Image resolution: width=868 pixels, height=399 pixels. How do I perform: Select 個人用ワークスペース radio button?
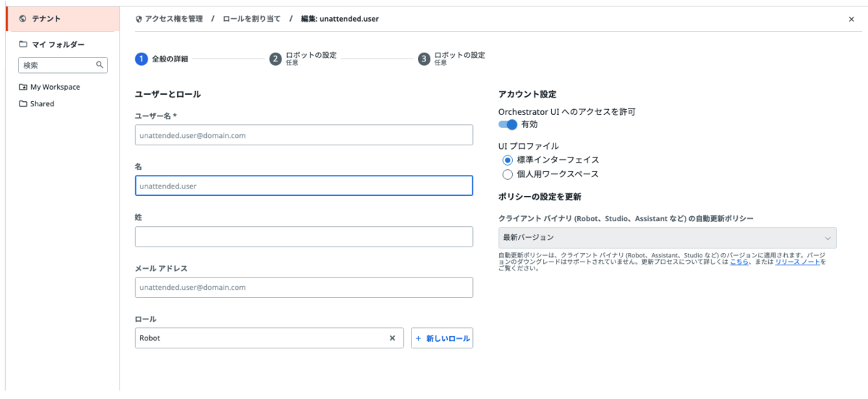(x=507, y=174)
